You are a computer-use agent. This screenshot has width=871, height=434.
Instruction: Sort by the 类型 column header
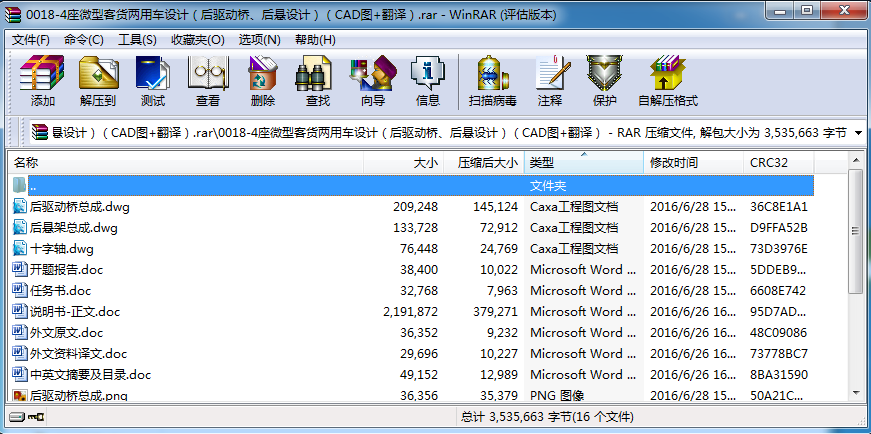point(584,163)
